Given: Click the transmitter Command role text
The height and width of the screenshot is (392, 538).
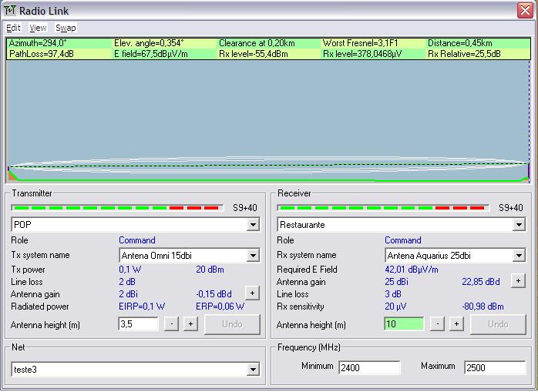Looking at the screenshot, I should point(137,240).
